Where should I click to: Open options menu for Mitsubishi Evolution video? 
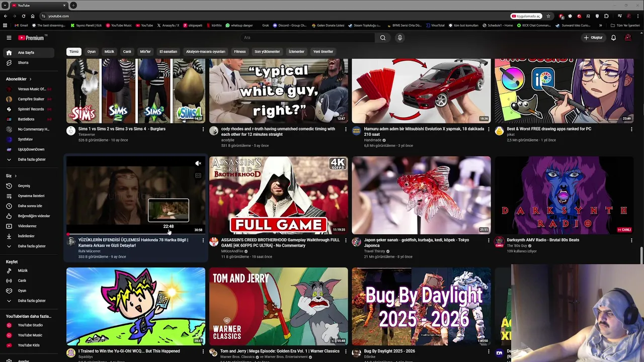point(489,129)
